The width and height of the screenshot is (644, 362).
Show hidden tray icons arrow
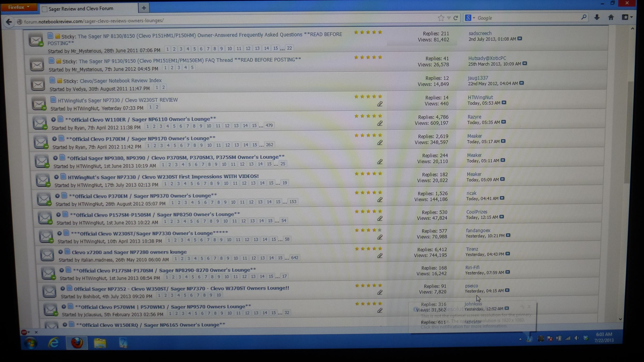[520, 339]
